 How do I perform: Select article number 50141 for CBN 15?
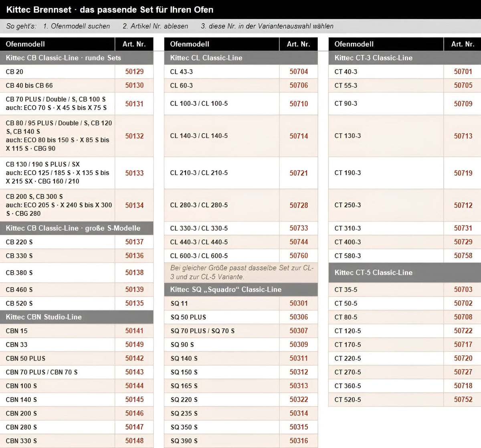(x=134, y=330)
